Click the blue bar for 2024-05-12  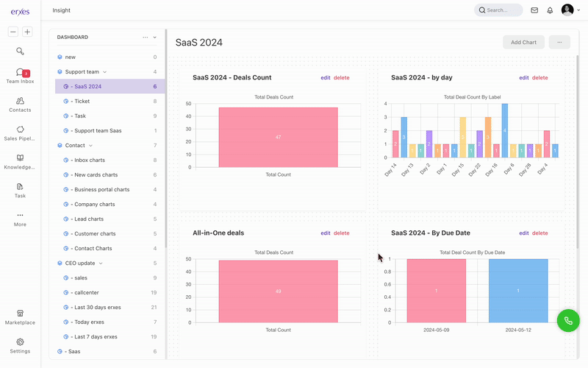click(x=518, y=291)
